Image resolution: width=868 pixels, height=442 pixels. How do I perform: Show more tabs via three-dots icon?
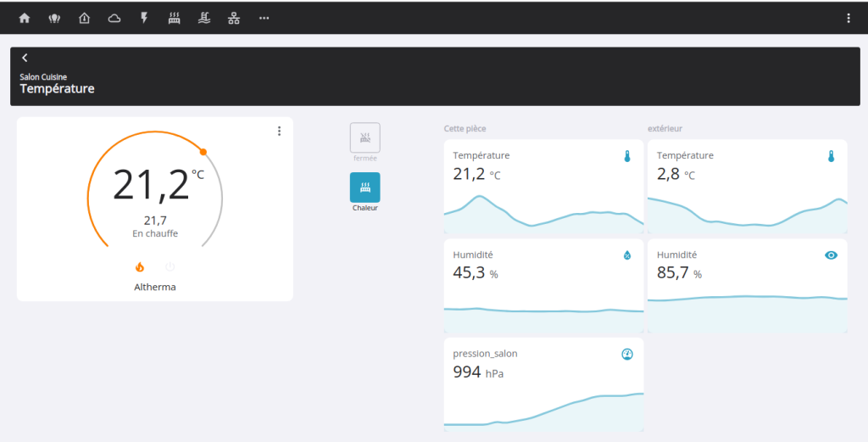(x=264, y=19)
